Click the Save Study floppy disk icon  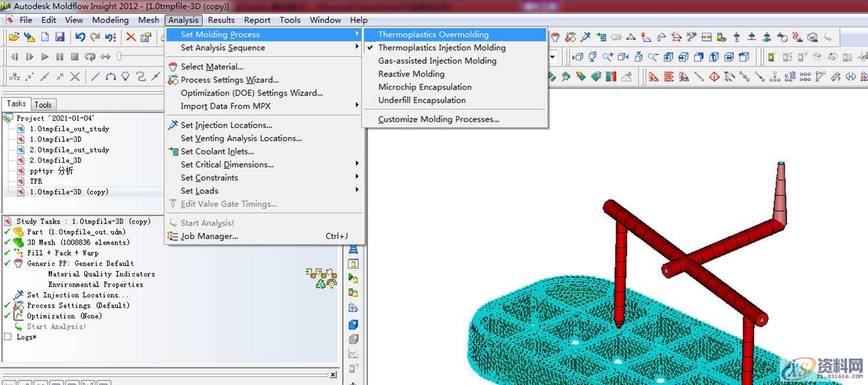[60, 37]
